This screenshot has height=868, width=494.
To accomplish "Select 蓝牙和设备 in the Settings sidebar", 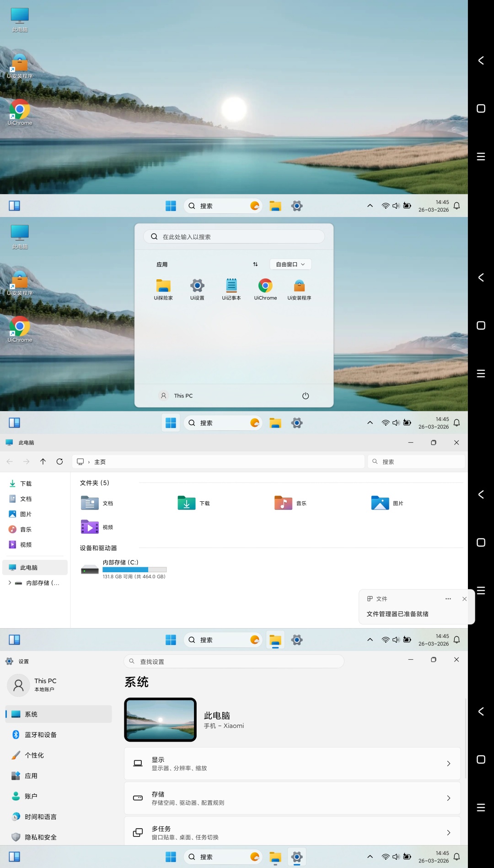I will tap(59, 735).
